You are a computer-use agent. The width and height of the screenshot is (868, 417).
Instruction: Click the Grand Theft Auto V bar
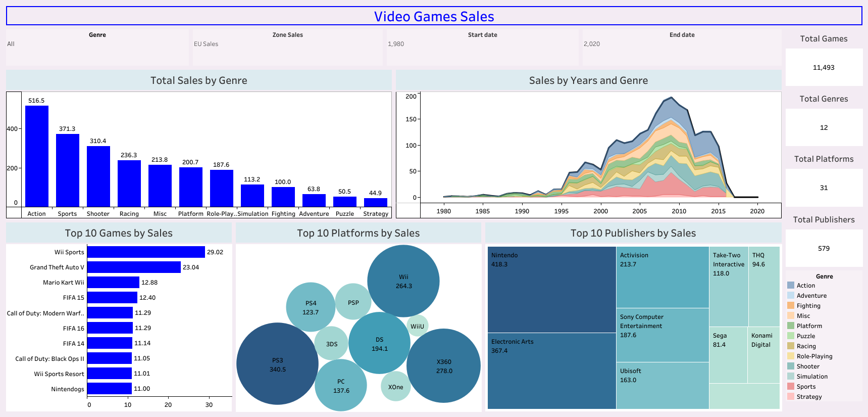pyautogui.click(x=134, y=267)
